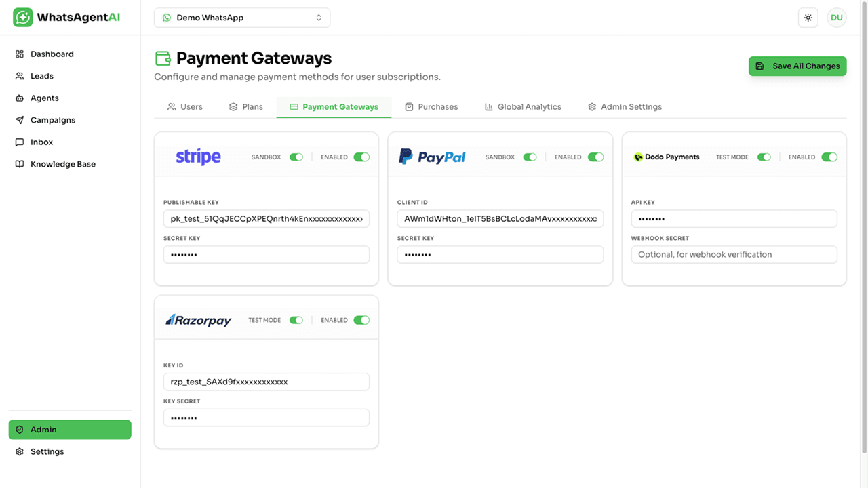This screenshot has height=488, width=868.
Task: Click Save All Changes button
Action: (x=797, y=66)
